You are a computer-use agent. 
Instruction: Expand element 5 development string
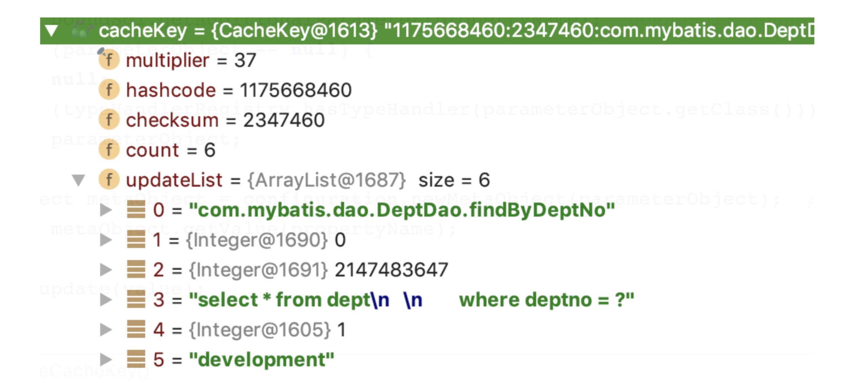(x=106, y=359)
